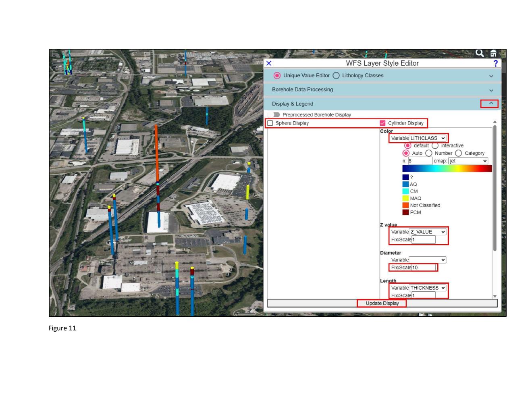Click the Length Fix/Scale input field
This screenshot has height=411, width=532.
[x=424, y=295]
